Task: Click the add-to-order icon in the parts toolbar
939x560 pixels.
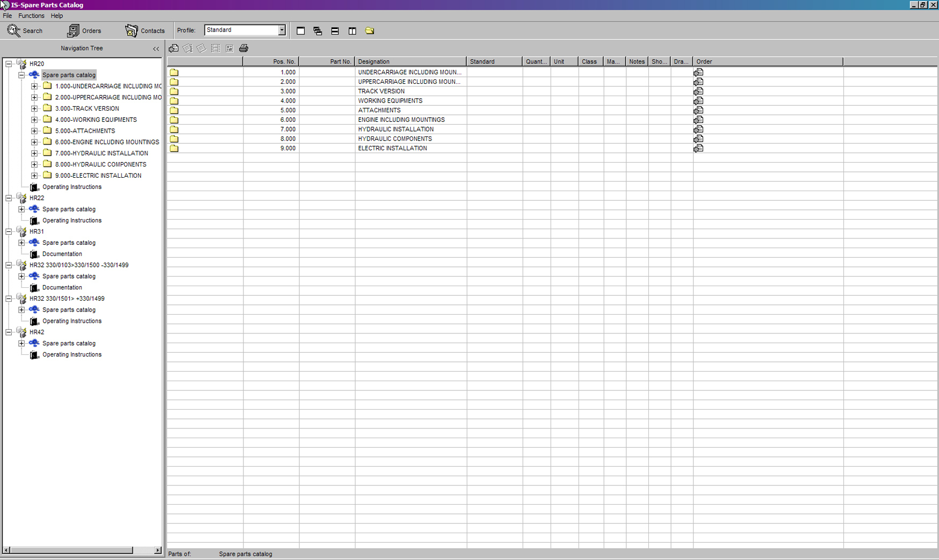Action: point(174,48)
